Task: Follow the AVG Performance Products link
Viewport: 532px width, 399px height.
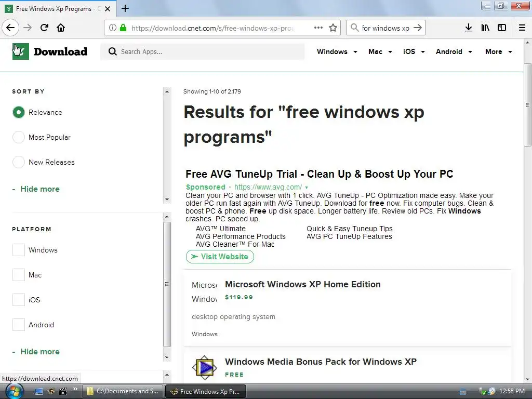Action: coord(241,236)
